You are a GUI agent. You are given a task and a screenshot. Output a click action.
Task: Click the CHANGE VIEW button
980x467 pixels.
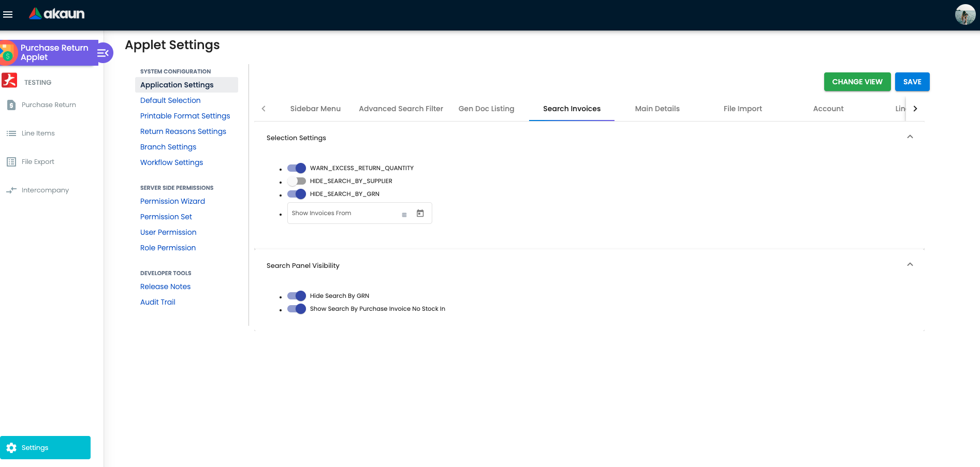coord(857,82)
